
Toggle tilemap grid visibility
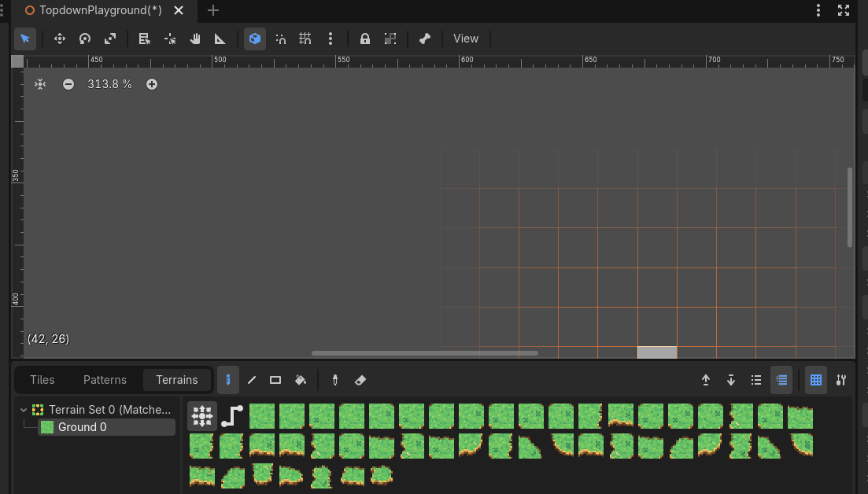(816, 380)
